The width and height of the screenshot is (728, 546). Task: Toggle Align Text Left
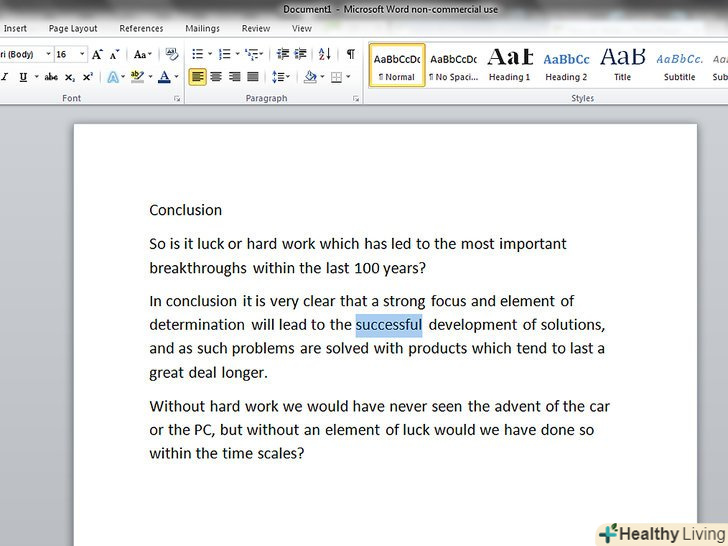[x=198, y=77]
